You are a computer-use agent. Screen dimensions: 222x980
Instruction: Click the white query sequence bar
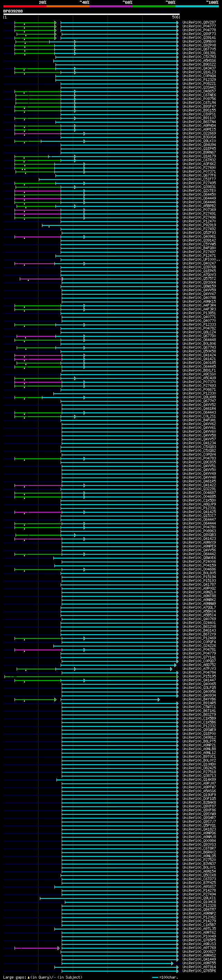[x=91, y=15]
